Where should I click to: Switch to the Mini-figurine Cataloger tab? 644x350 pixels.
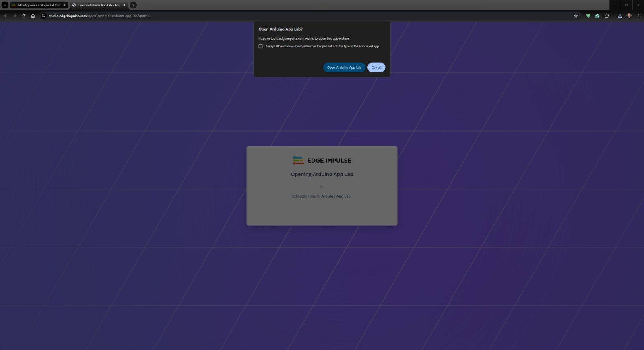tap(39, 5)
